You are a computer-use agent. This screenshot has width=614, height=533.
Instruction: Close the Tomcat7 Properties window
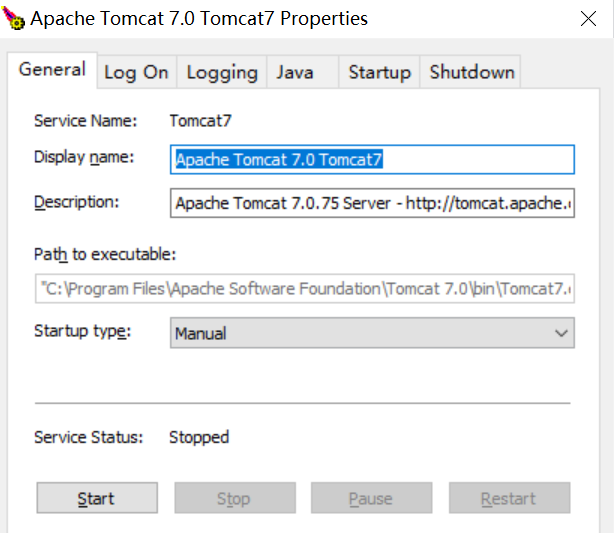tap(588, 18)
